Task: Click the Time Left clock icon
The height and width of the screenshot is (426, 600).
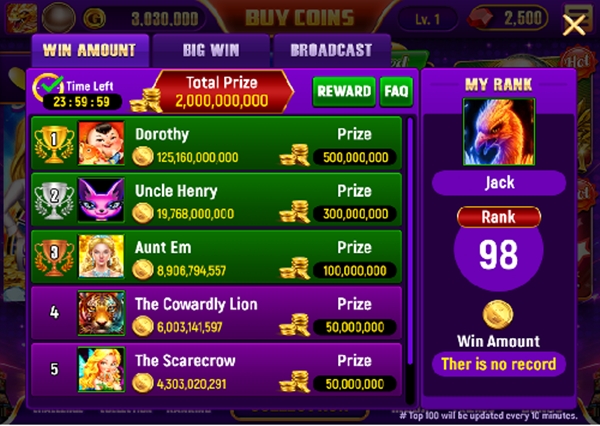Action: [48, 87]
